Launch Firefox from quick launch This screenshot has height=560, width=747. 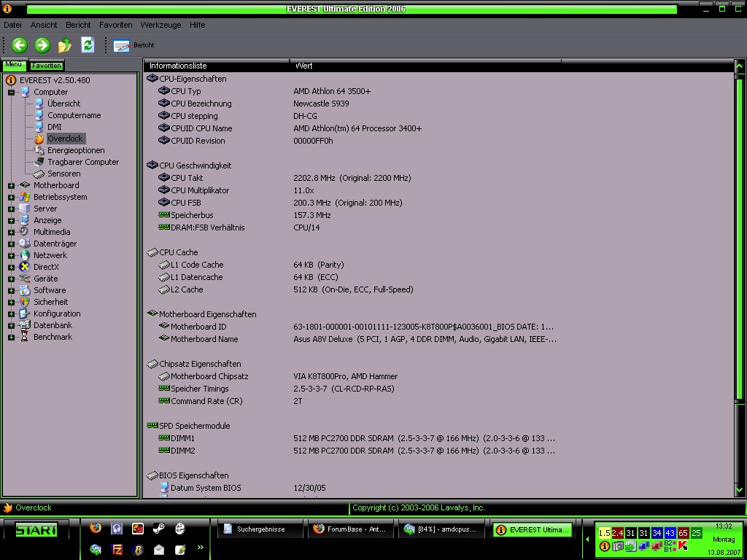coord(96,528)
